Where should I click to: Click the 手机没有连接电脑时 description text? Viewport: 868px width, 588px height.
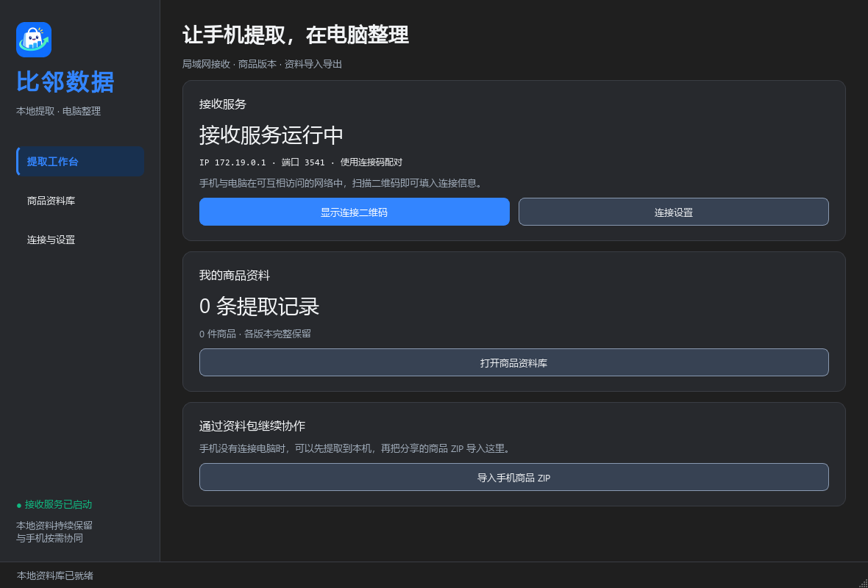[x=356, y=448]
